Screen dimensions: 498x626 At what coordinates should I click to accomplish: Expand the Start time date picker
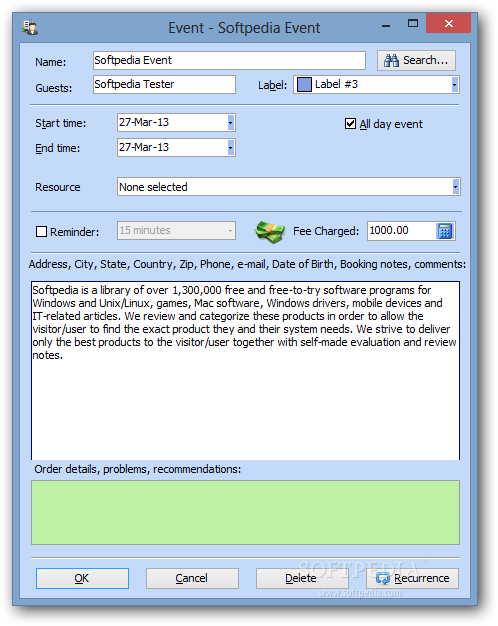click(x=230, y=123)
